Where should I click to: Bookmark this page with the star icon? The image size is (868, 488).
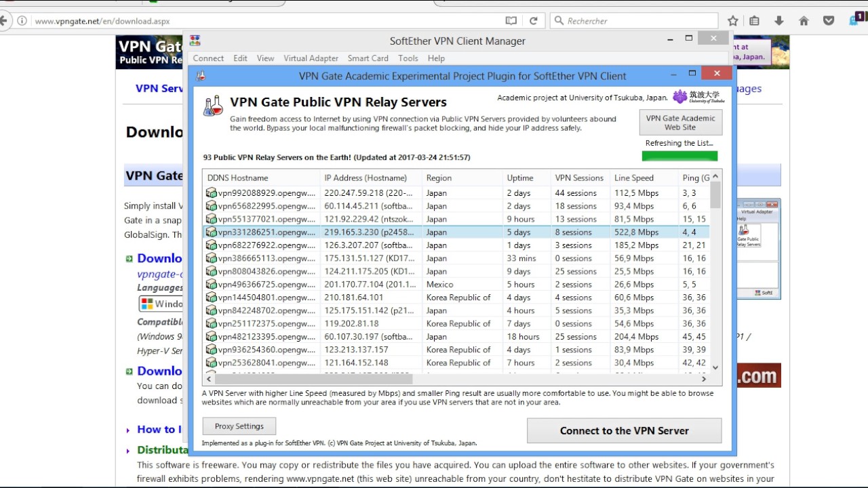[732, 21]
